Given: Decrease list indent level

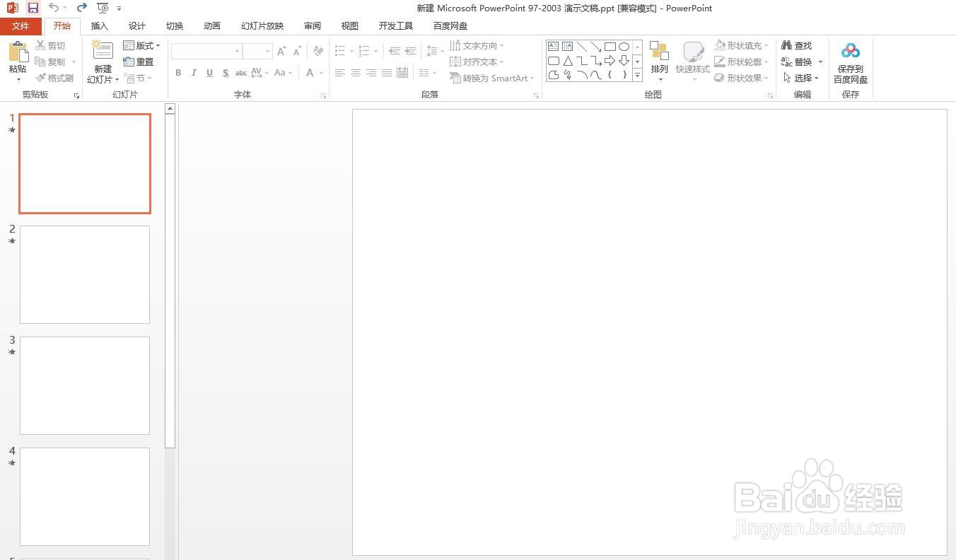Looking at the screenshot, I should (395, 51).
